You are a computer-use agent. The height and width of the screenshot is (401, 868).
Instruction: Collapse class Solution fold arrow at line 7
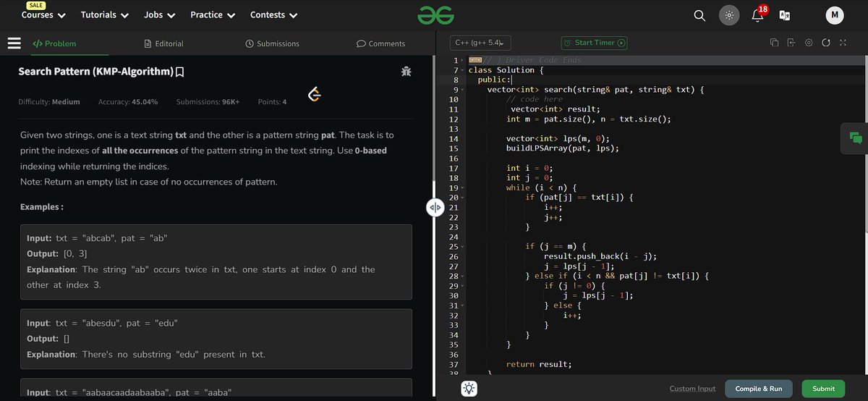pos(462,70)
